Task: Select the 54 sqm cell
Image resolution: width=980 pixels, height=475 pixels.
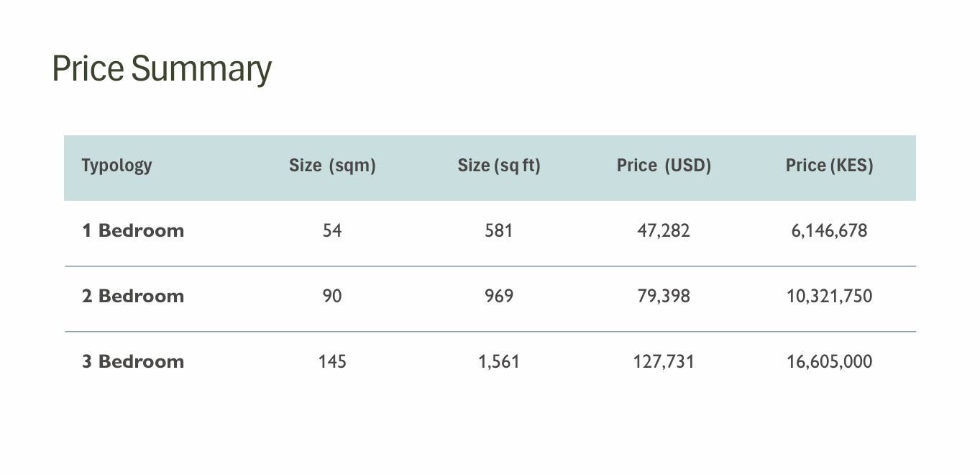Action: (332, 231)
